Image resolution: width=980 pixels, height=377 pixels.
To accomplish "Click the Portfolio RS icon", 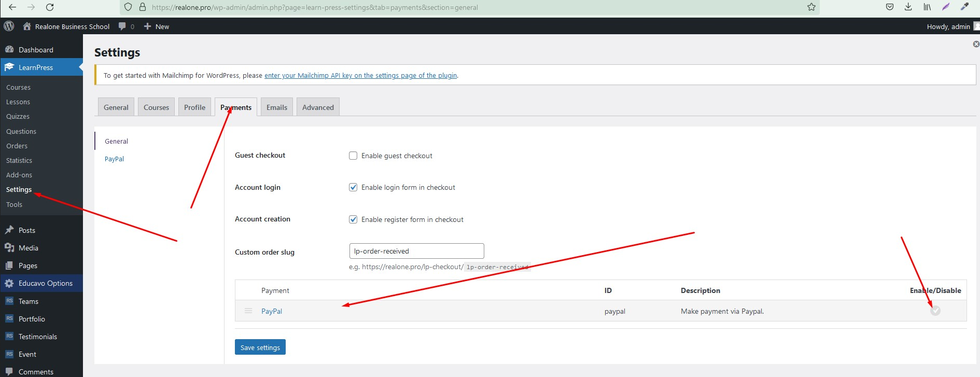I will tap(9, 318).
